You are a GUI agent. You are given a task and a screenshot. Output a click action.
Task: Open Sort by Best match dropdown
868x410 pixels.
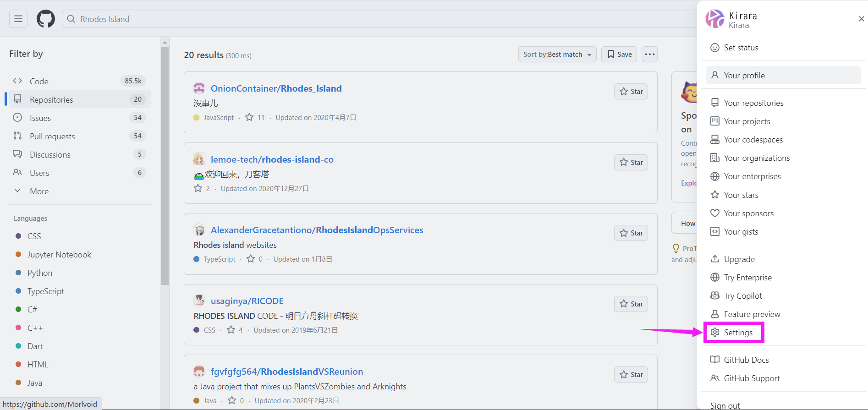point(557,55)
